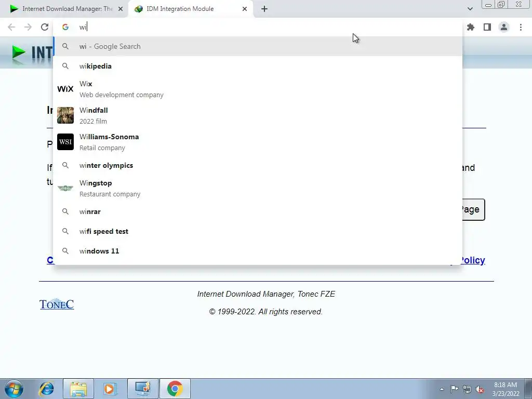Reload the page with the refresh icon
This screenshot has height=399, width=532.
[x=45, y=27]
